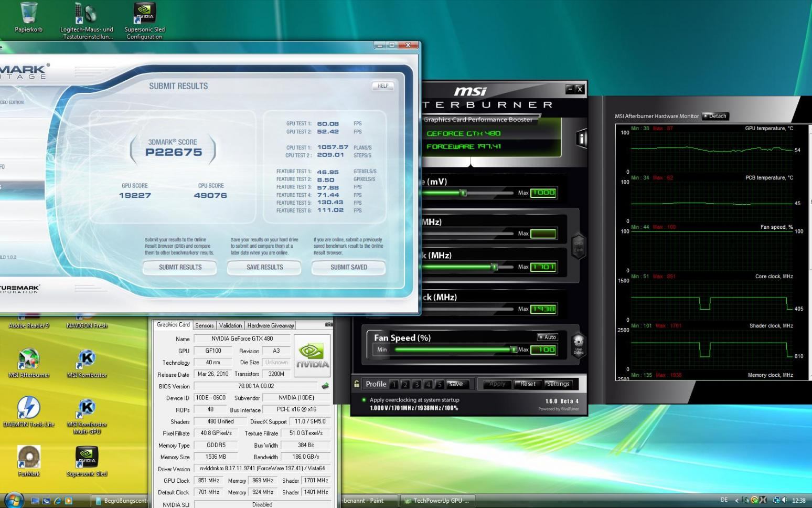The width and height of the screenshot is (812, 508).
Task: Open TechPowerUp GPU-Z taskbar button
Action: [x=437, y=501]
